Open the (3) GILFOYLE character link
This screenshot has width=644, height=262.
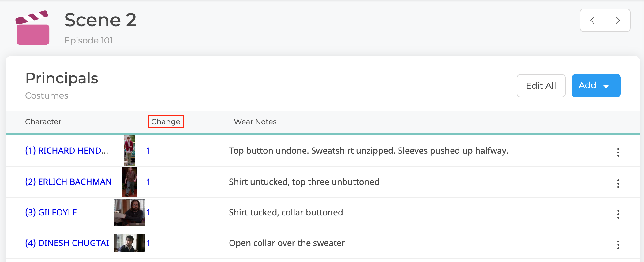[51, 212]
